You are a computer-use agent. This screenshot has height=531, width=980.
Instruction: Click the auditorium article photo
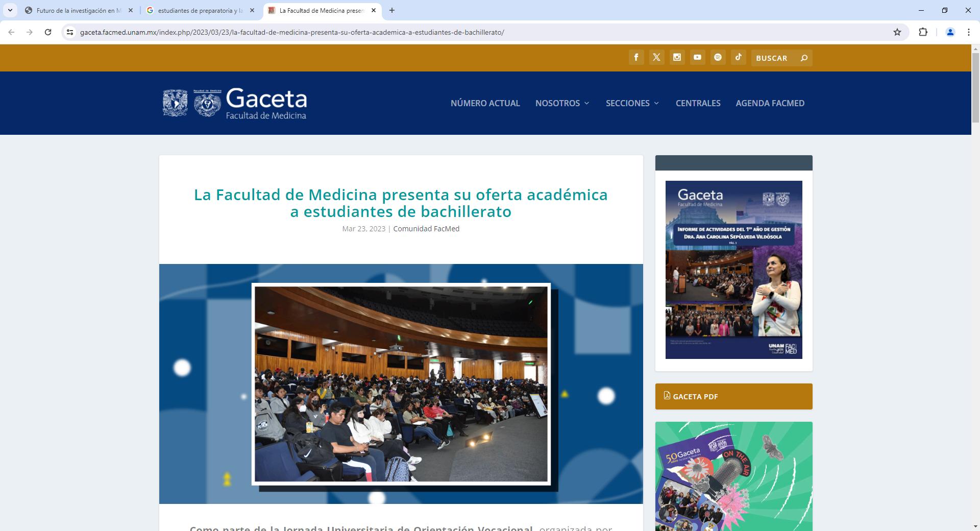401,384
